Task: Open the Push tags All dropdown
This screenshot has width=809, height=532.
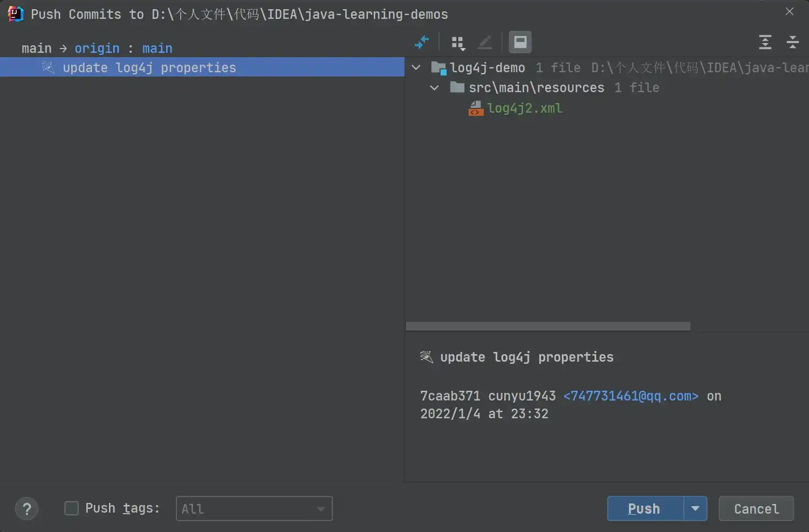Action: coord(254,508)
